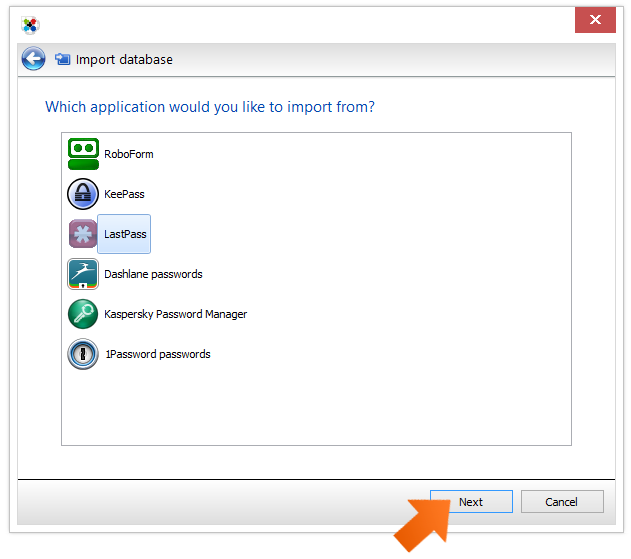Pick the Kaspersky Password Manager label
The width and height of the screenshot is (631, 559).
175,314
